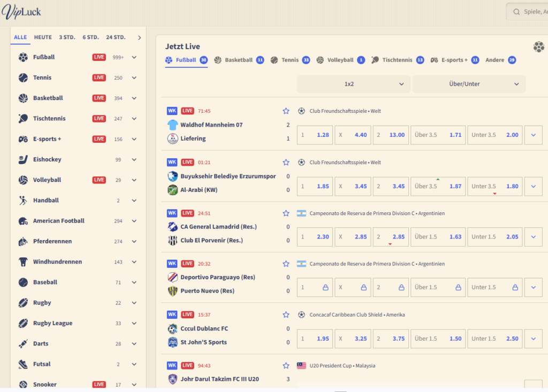Favorite the Cccul Dublanc FC match star
This screenshot has width=548, height=392.
tap(286, 315)
